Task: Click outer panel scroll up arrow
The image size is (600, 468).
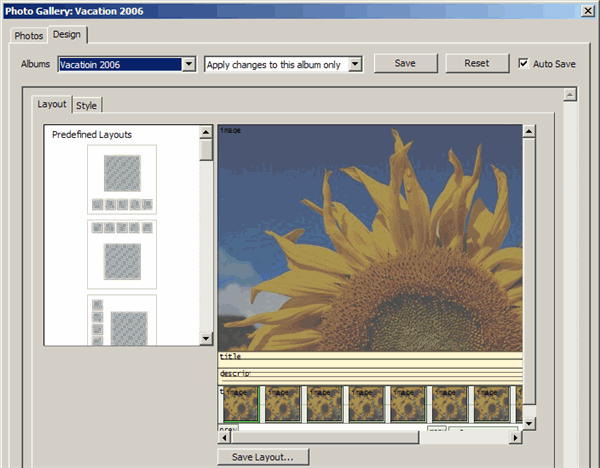Action: tap(570, 95)
